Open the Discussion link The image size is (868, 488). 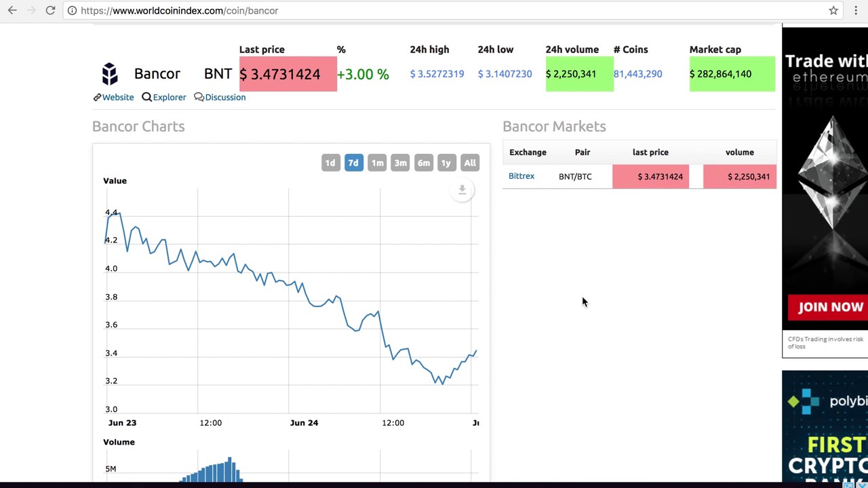[225, 97]
